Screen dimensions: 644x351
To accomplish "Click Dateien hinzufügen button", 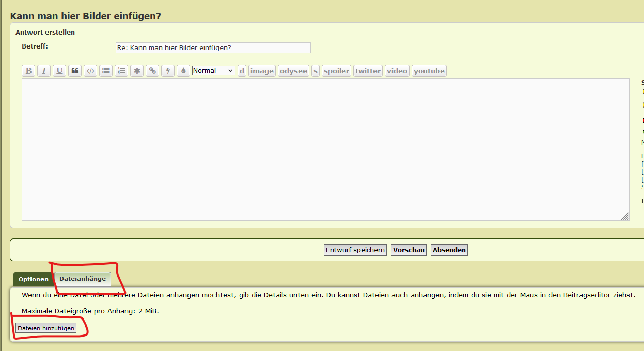I will click(46, 328).
